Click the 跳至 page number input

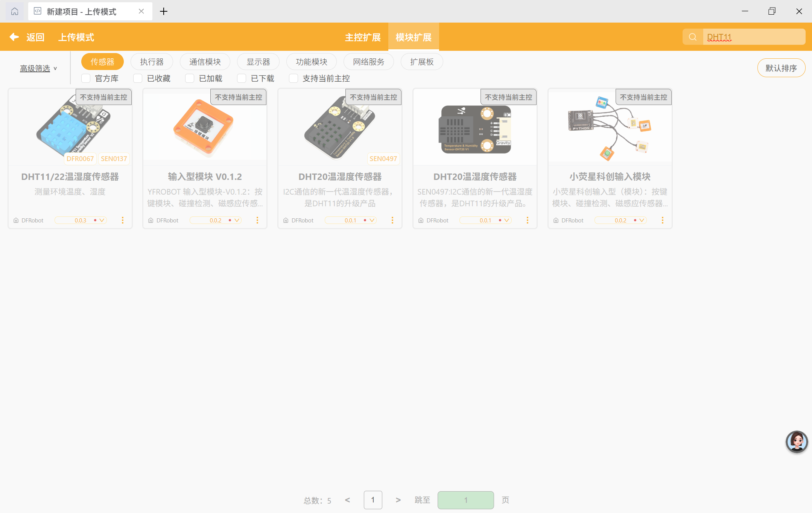pos(466,500)
